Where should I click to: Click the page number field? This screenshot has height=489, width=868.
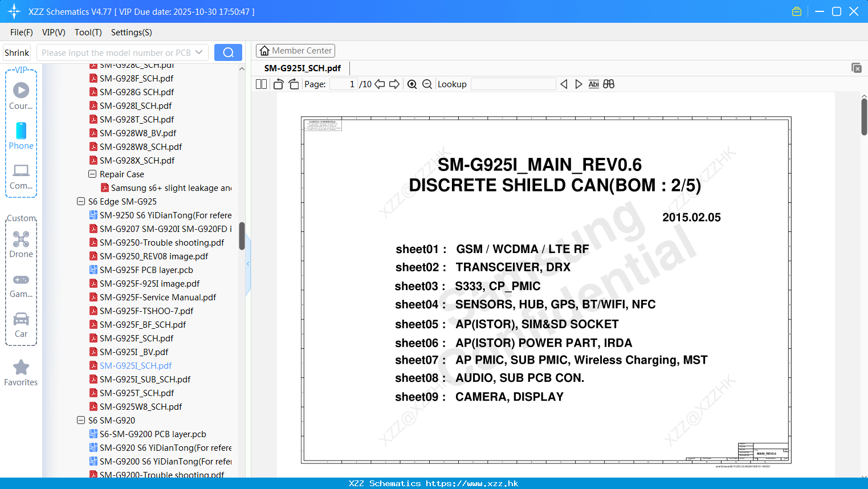coord(344,84)
